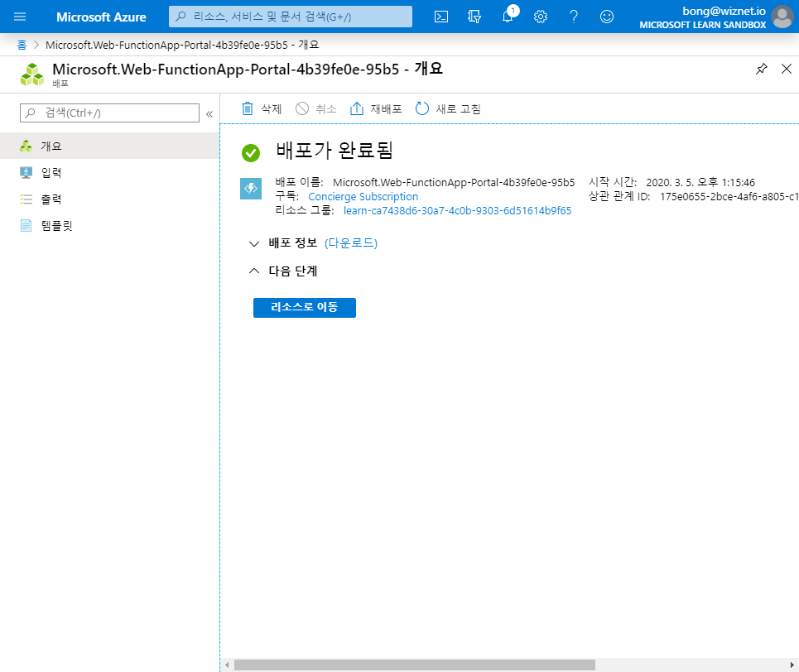This screenshot has width=799, height=672.
Task: Open the help question mark
Action: click(x=574, y=17)
